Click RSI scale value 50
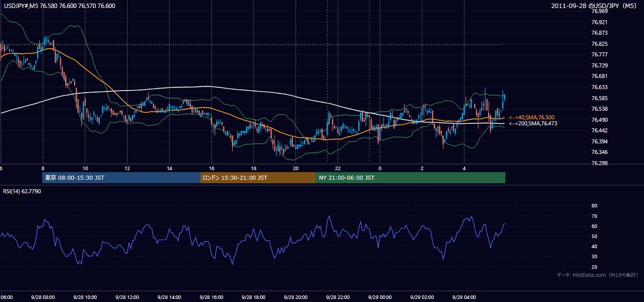Image resolution: width=644 pixels, height=302 pixels. (594, 237)
